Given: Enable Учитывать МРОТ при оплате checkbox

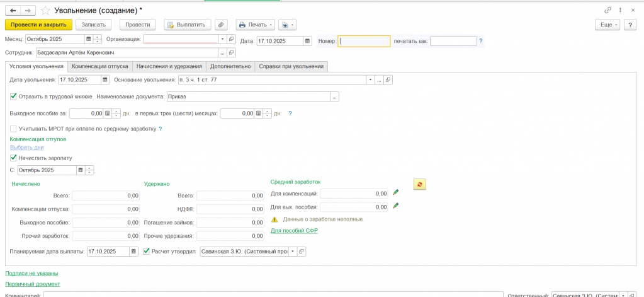Looking at the screenshot, I should (13, 129).
